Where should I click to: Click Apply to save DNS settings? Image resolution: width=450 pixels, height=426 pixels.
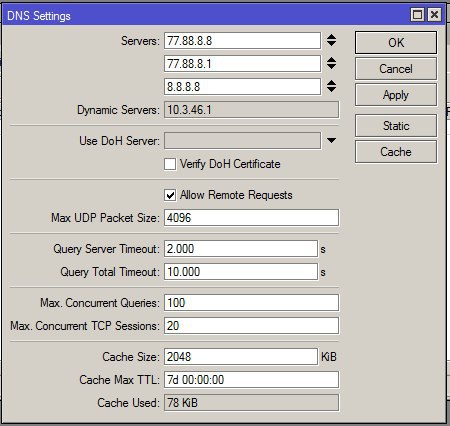[x=396, y=95]
